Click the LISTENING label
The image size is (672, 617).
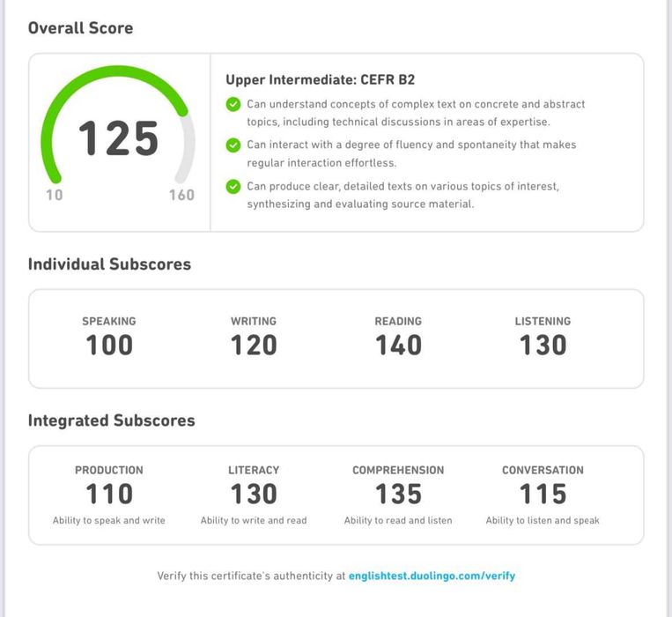pyautogui.click(x=543, y=321)
